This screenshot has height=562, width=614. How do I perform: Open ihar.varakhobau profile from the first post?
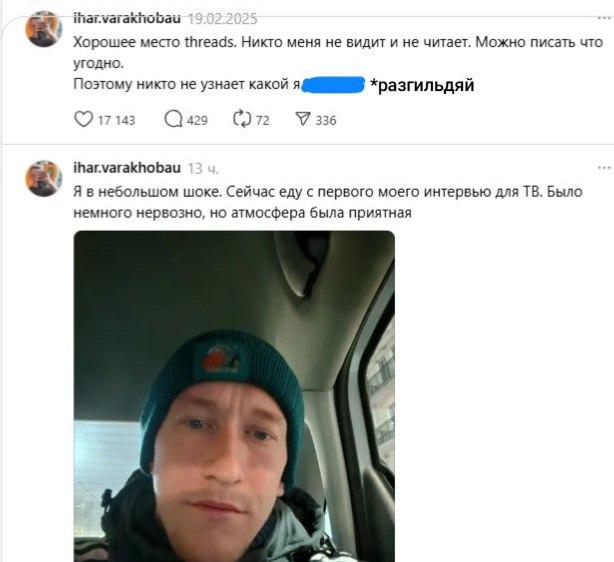point(127,18)
